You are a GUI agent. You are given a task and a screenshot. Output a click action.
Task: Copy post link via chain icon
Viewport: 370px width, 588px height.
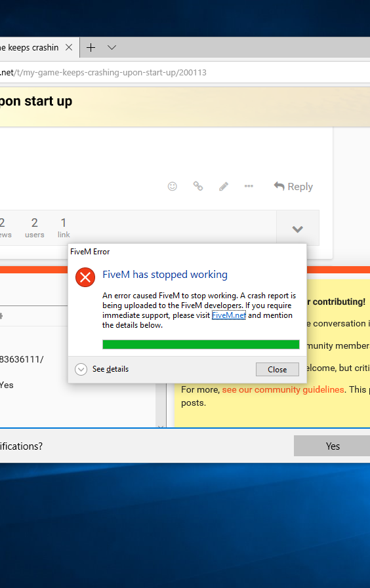(x=198, y=186)
